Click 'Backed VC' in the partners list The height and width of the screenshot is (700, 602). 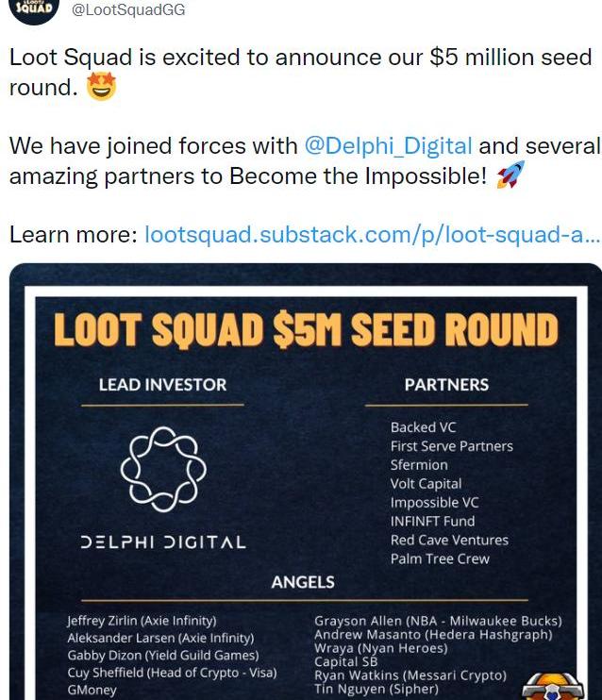(423, 427)
